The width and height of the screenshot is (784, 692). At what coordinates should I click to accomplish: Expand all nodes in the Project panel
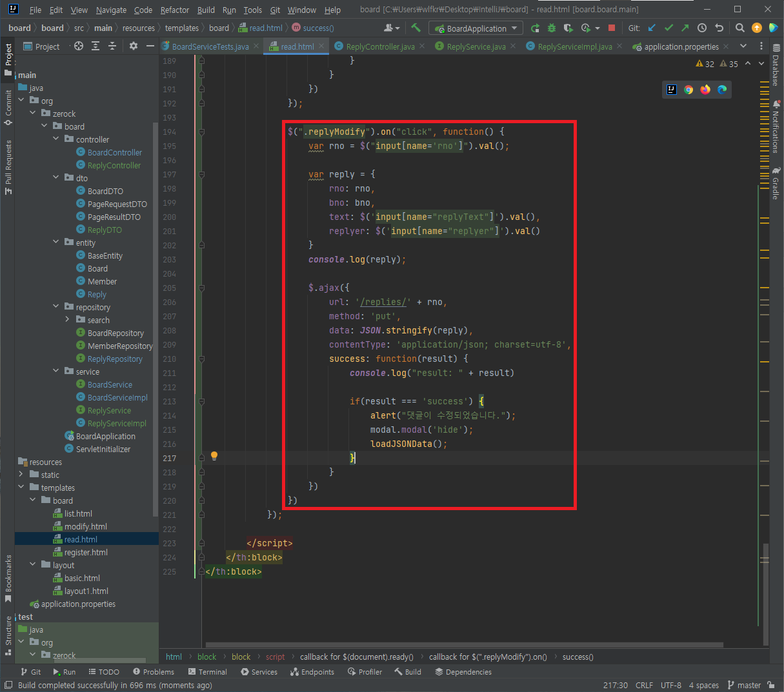(95, 46)
